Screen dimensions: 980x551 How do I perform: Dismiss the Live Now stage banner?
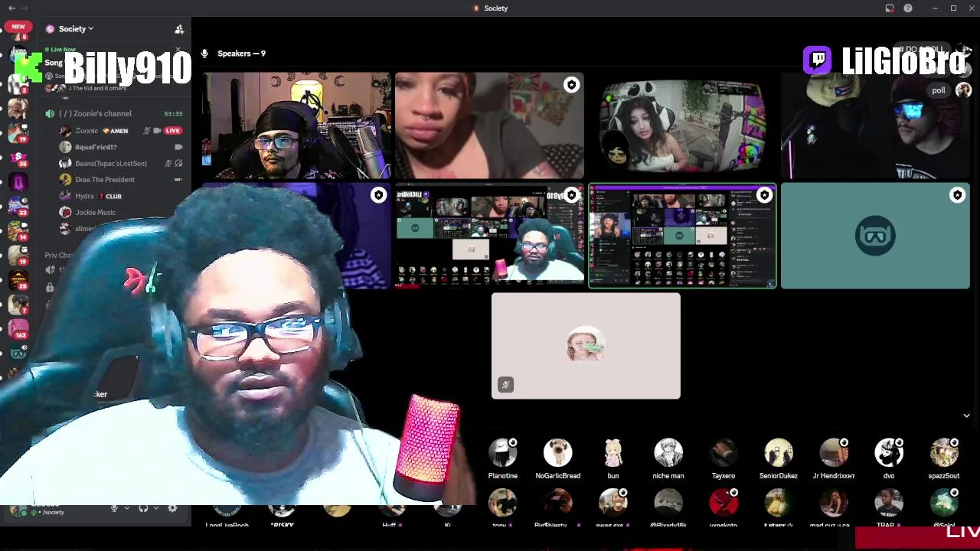point(178,51)
